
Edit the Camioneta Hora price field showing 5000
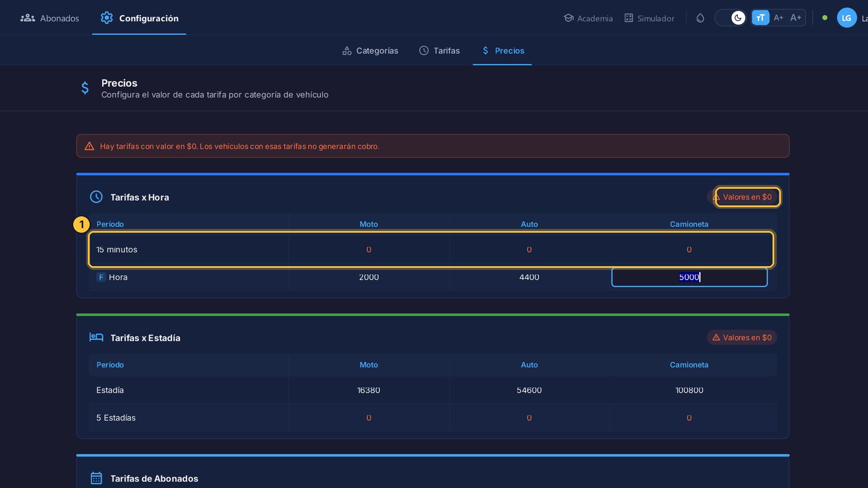(689, 277)
